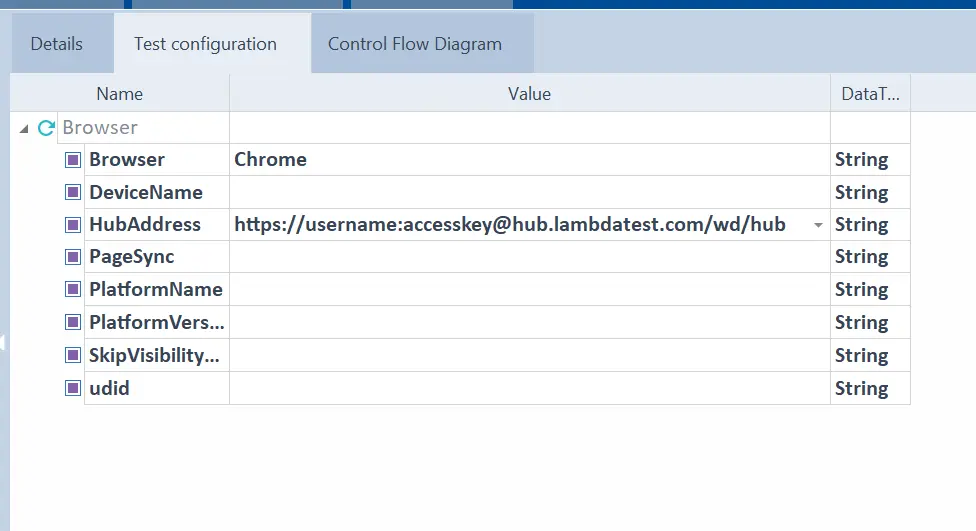Click the Chrome value cell for Browser
Viewport: 976px width, 531px height.
[x=529, y=160]
